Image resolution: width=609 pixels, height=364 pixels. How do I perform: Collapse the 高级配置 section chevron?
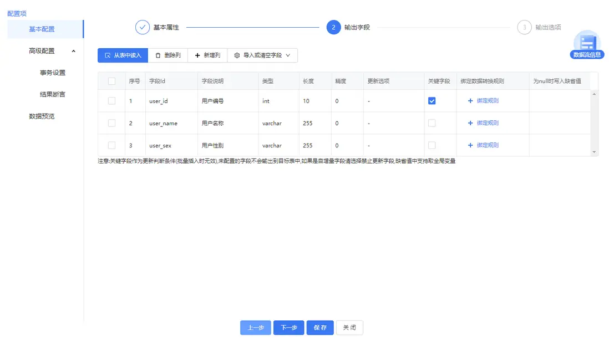[x=73, y=50]
